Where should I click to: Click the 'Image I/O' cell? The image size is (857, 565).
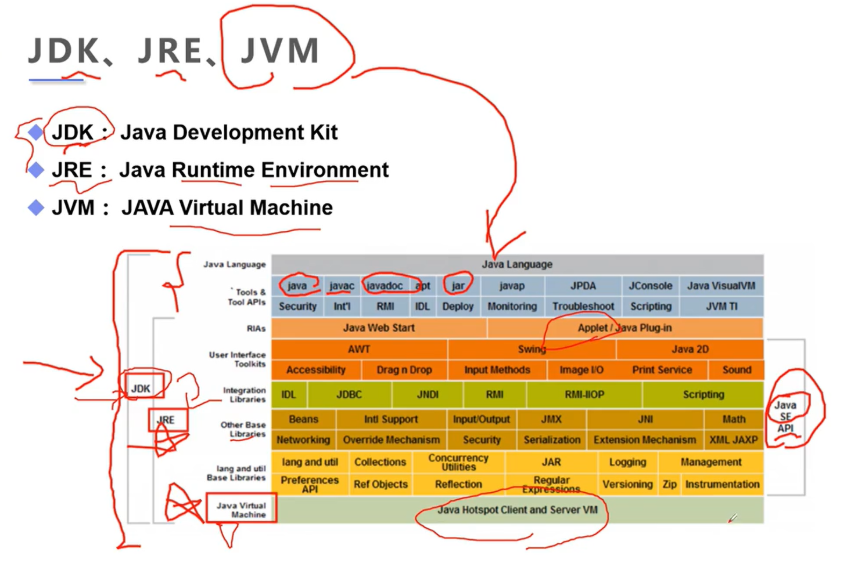[582, 370]
